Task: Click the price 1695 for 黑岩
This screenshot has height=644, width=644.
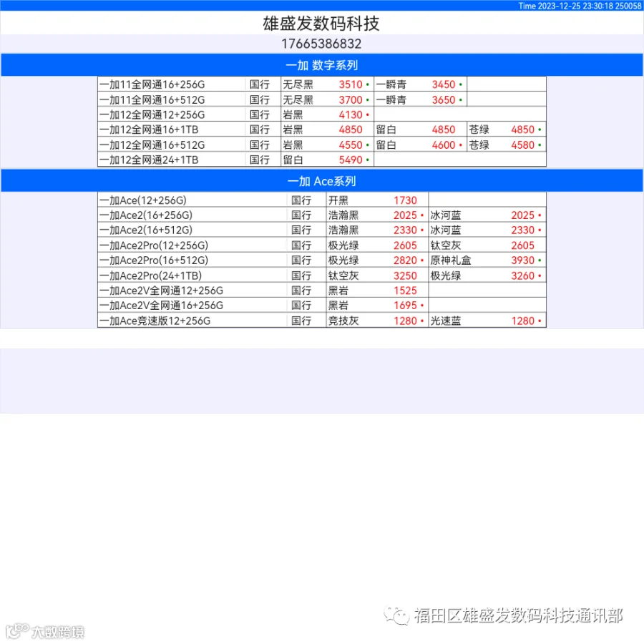Action: coord(405,305)
